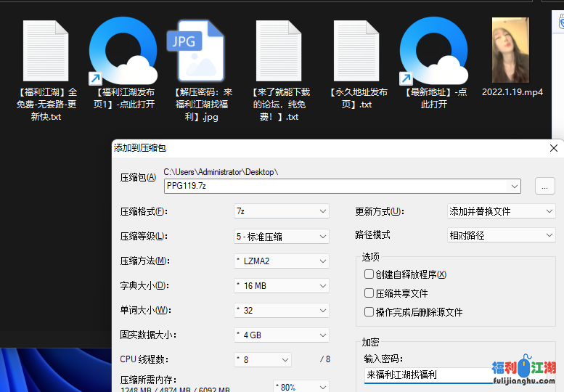The width and height of the screenshot is (564, 392).
Task: Select the 【福利江湖】全免费 text file icon
Action: click(46, 52)
